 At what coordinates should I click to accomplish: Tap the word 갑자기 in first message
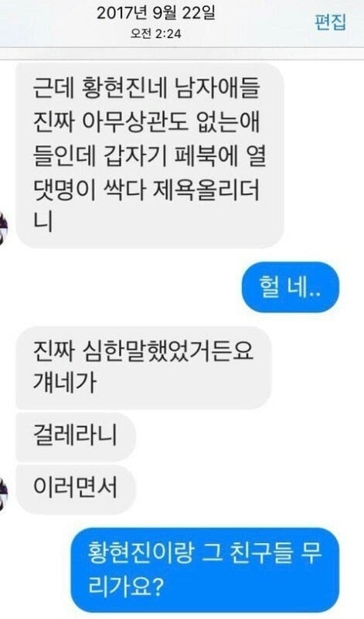[134, 156]
